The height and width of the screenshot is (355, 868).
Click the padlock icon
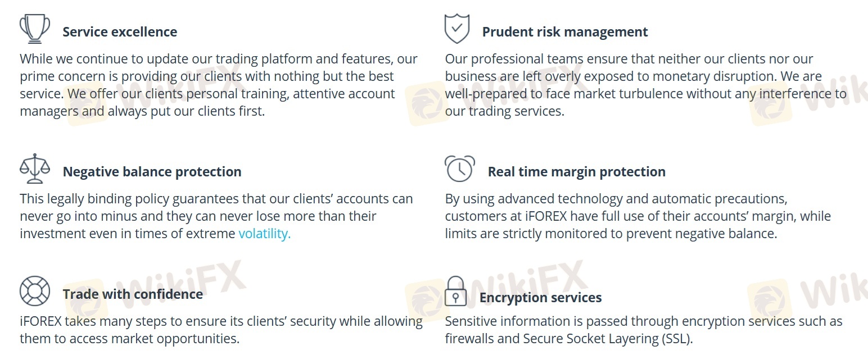[456, 291]
